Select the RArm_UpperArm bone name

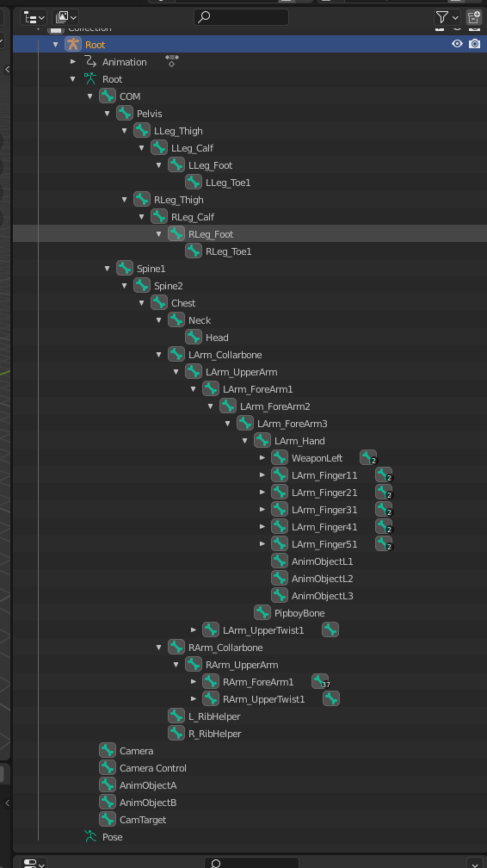pyautogui.click(x=242, y=664)
